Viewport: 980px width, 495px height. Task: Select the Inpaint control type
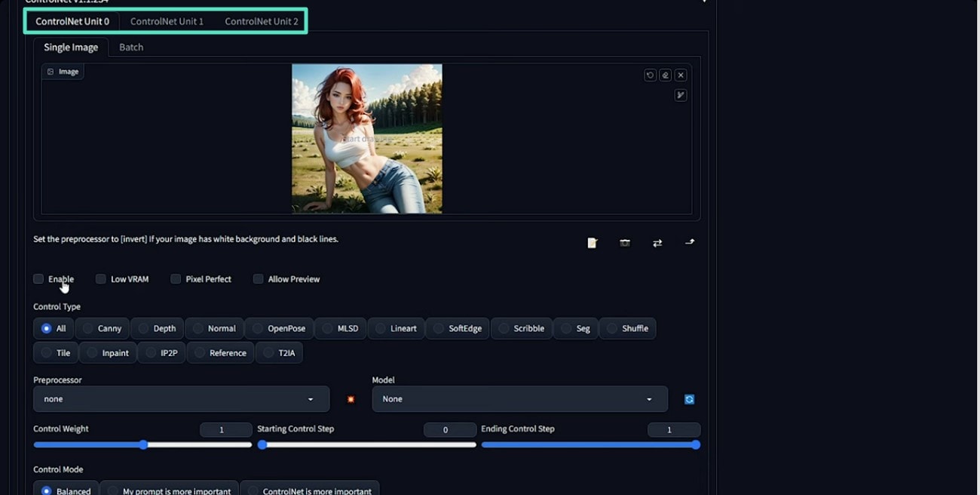click(x=108, y=352)
